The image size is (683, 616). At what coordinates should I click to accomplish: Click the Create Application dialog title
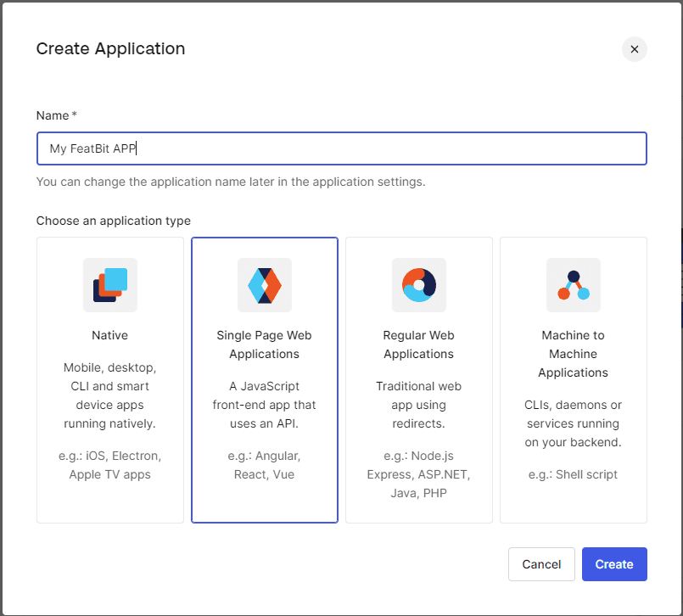pos(110,49)
